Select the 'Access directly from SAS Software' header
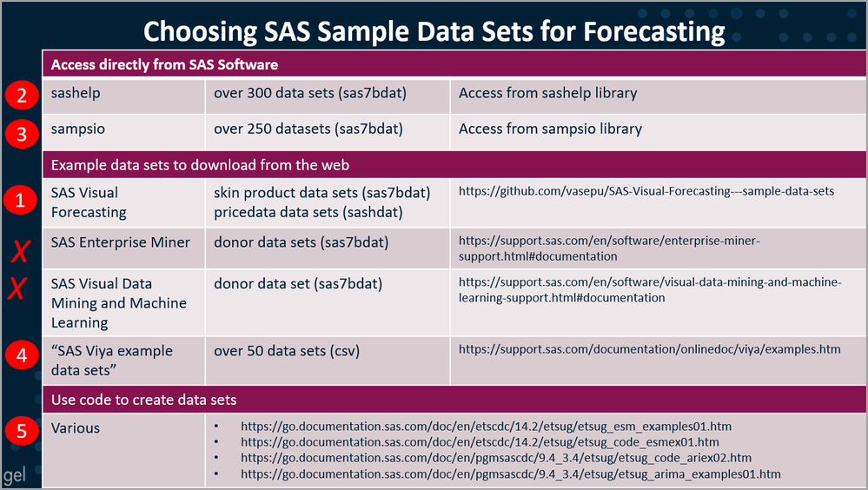868x490 pixels. point(164,64)
